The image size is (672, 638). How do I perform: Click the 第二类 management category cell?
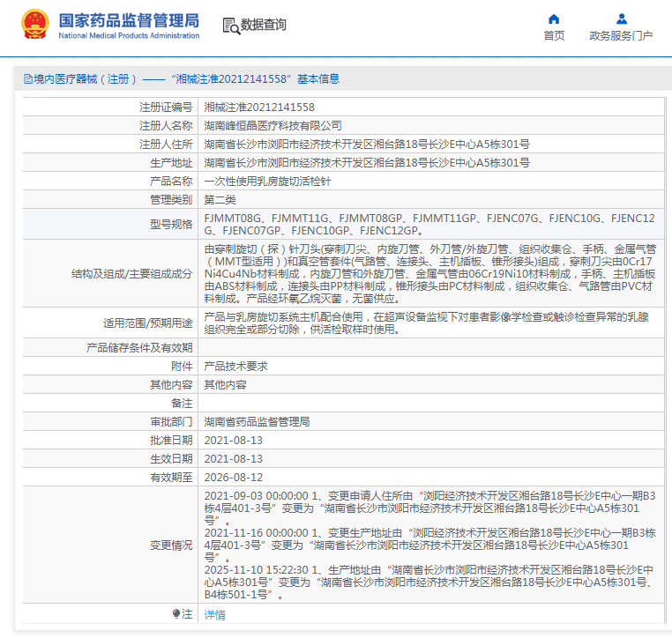point(220,199)
